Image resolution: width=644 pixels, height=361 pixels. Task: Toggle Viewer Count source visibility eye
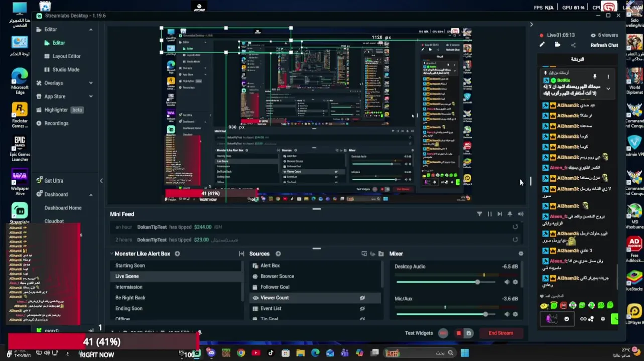tap(362, 298)
